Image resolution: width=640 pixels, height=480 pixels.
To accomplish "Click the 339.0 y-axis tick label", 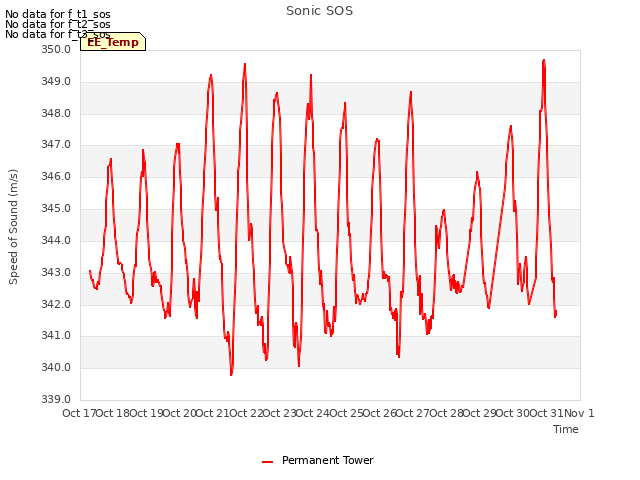I will 56,399.
